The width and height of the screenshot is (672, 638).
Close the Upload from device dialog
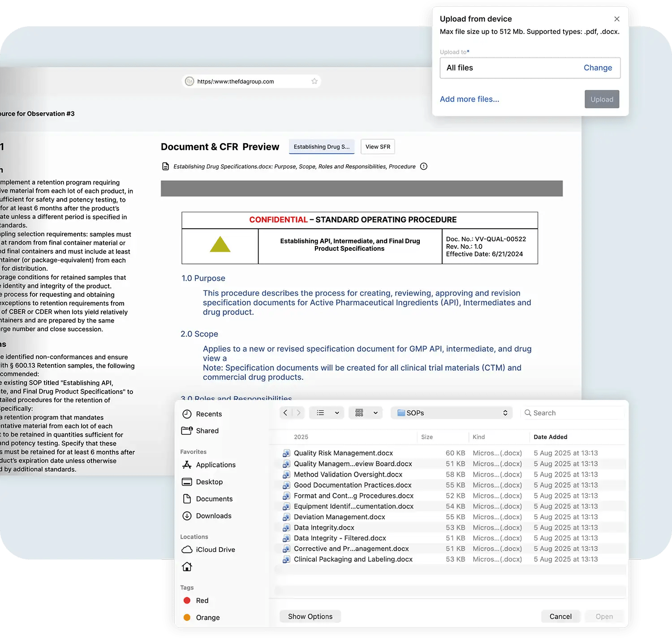(x=616, y=19)
